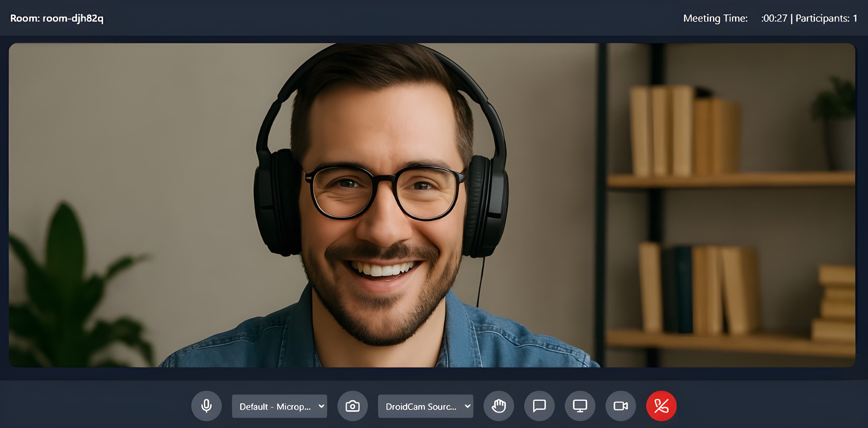
Task: Toggle screen sharing off
Action: [x=580, y=406]
